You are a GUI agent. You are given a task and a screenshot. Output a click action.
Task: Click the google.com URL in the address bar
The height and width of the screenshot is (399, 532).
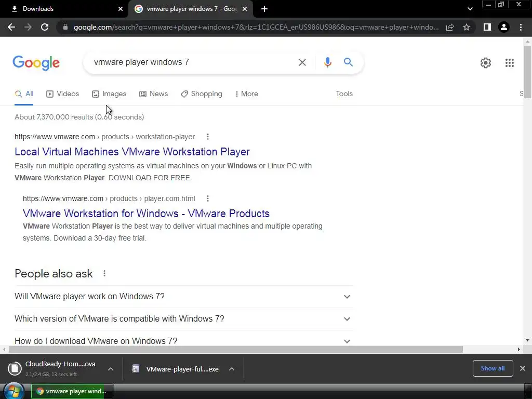click(256, 27)
